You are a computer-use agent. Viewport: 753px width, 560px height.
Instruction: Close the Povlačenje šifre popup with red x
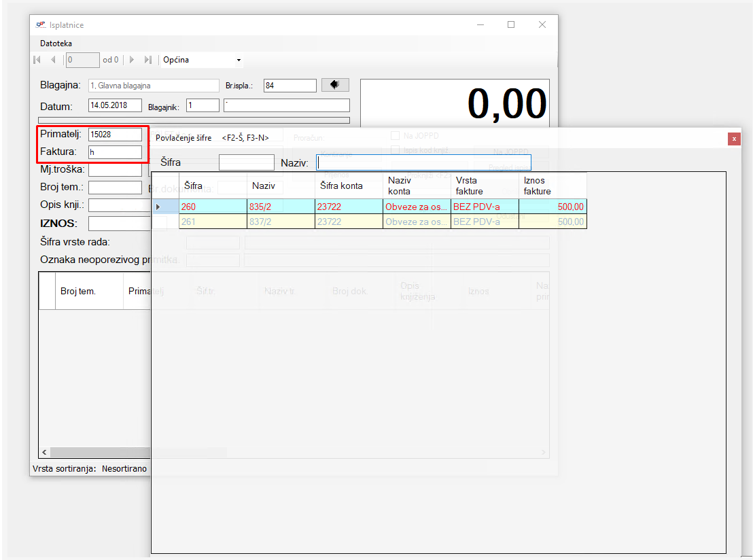[x=734, y=139]
